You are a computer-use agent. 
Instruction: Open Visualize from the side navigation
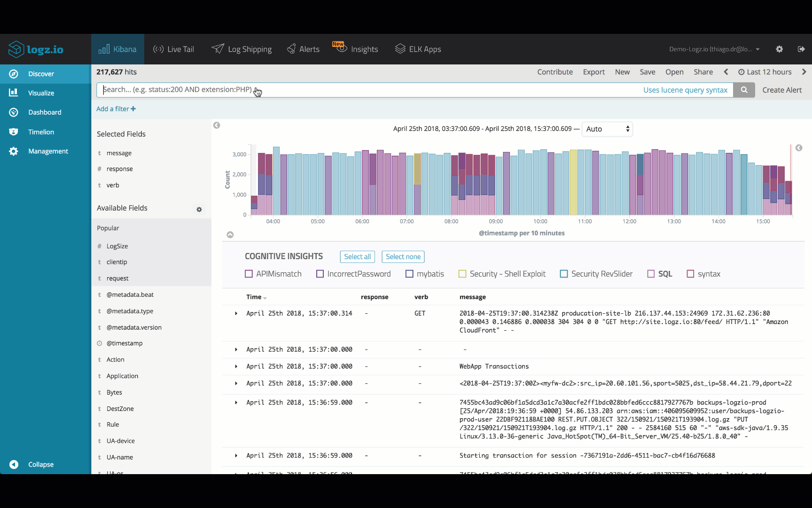tap(41, 93)
